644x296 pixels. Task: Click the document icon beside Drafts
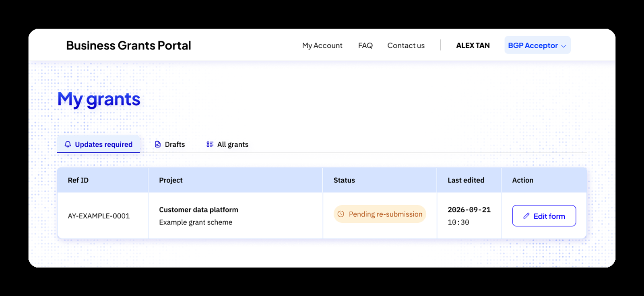158,144
